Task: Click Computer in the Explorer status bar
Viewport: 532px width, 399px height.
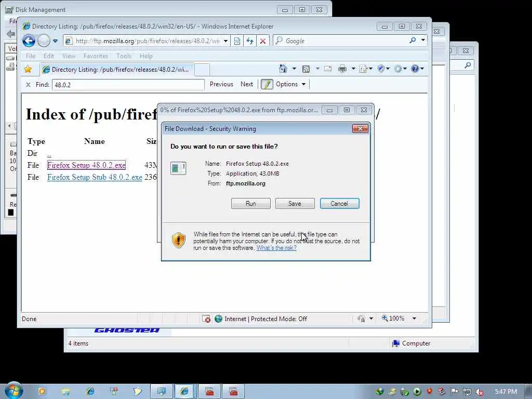Action: [411, 343]
